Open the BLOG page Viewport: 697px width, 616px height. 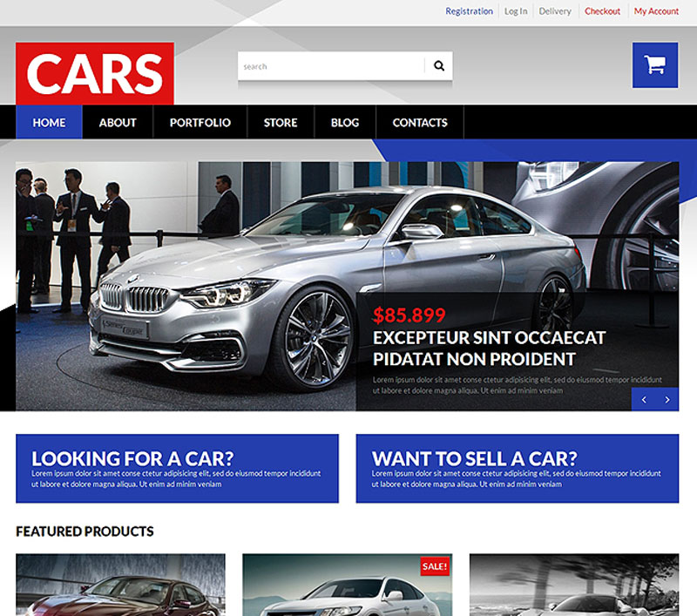(344, 123)
